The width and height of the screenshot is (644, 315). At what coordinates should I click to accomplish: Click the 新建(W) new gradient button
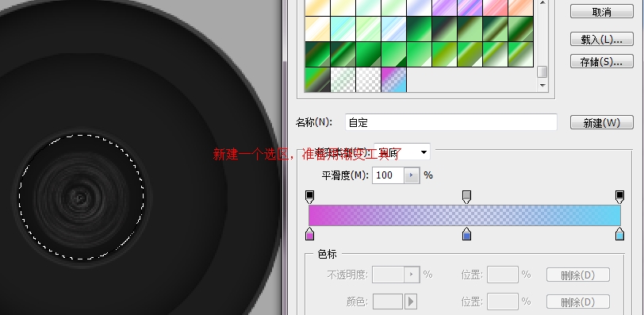coord(602,122)
